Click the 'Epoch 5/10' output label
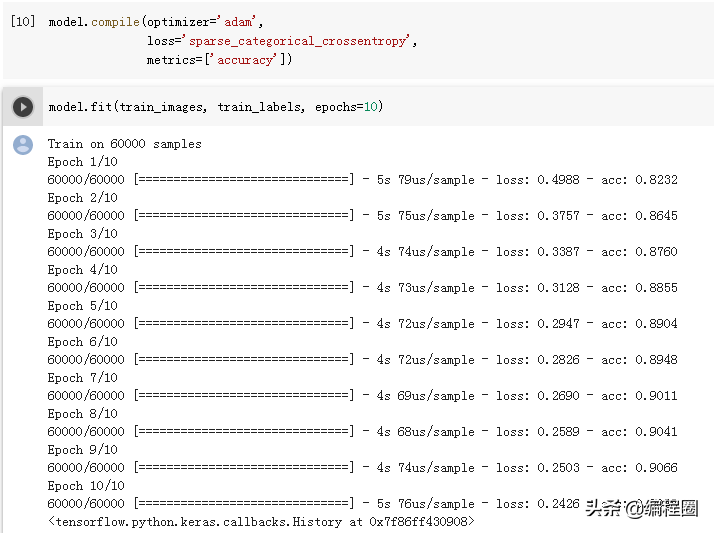 pos(82,306)
